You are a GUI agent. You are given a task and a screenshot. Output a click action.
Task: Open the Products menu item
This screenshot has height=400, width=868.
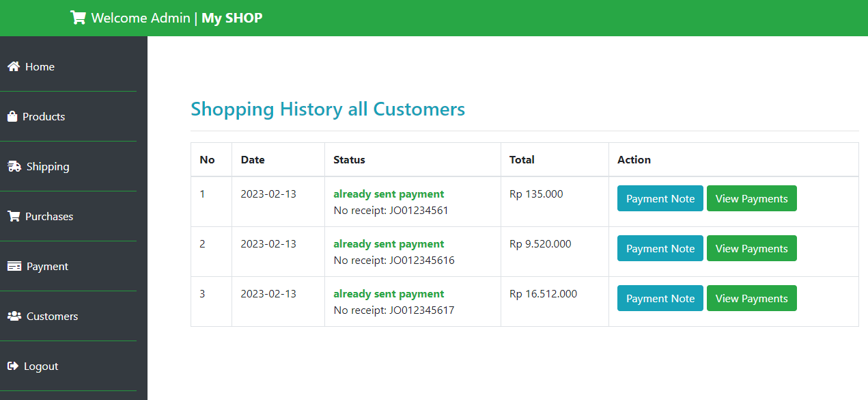[68, 116]
